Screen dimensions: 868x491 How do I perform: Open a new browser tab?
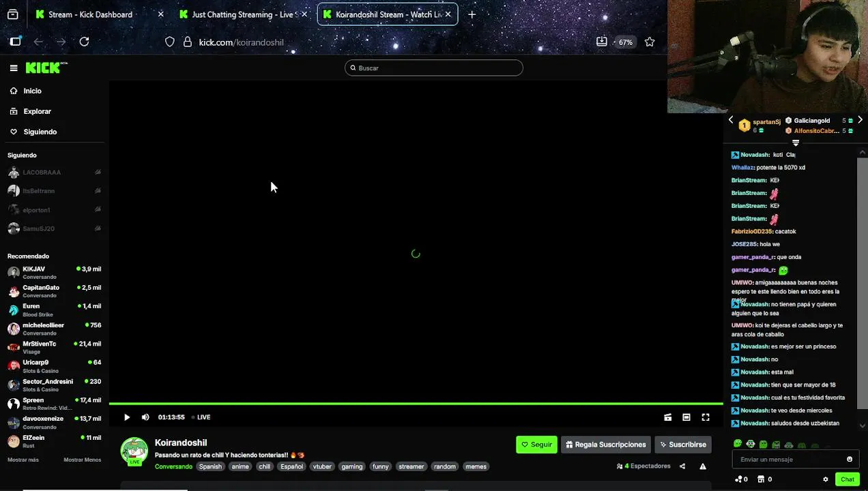pyautogui.click(x=472, y=14)
